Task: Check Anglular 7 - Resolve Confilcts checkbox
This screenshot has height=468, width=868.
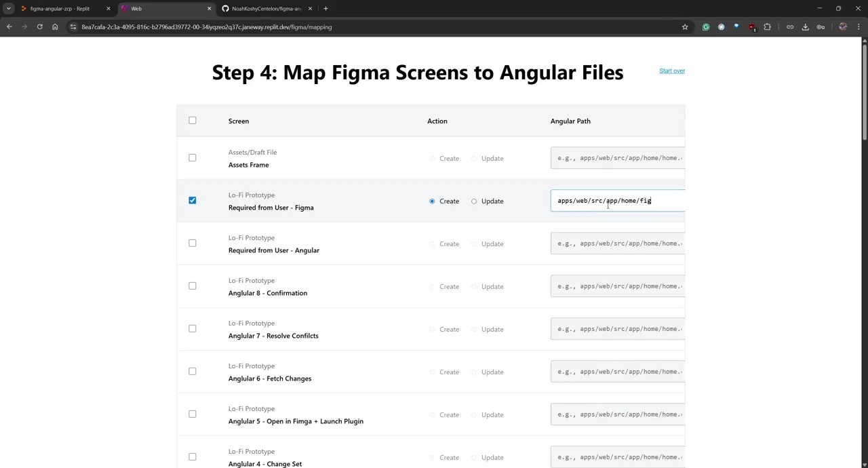Action: [x=193, y=329]
